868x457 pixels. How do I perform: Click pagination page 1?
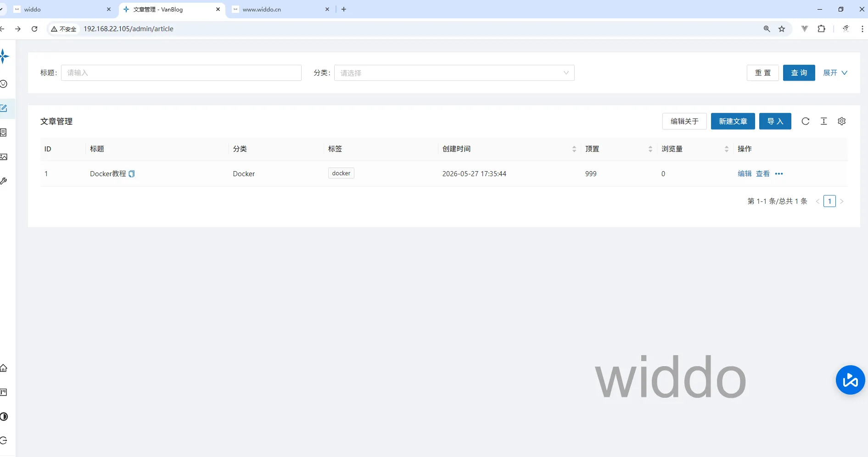(829, 201)
